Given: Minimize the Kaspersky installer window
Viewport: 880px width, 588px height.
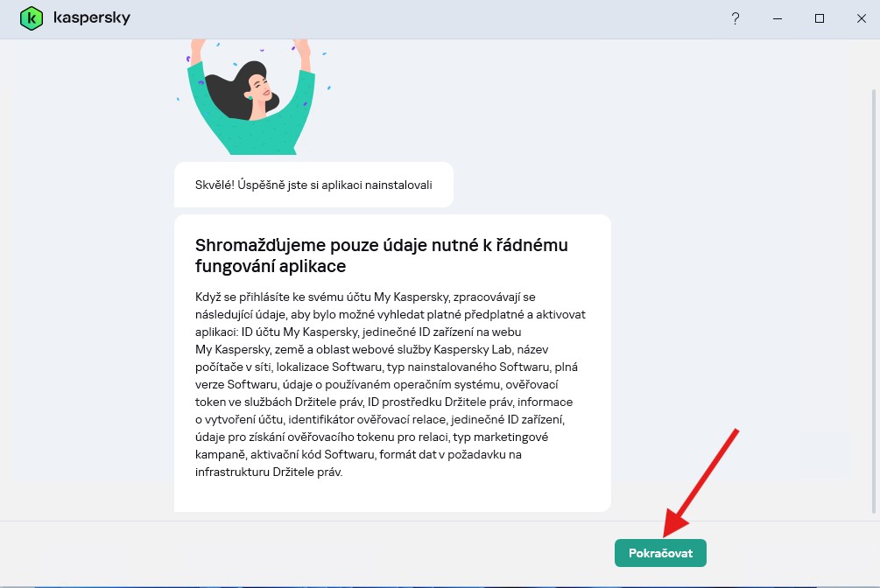Looking at the screenshot, I should (x=778, y=18).
